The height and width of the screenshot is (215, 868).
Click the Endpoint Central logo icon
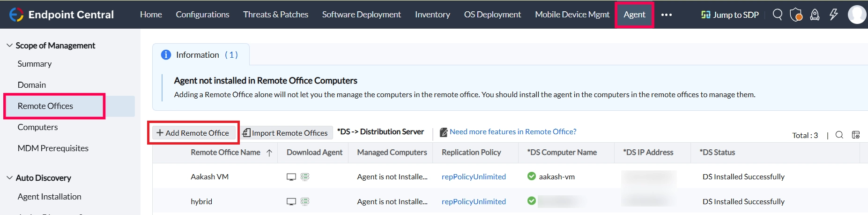tap(16, 15)
